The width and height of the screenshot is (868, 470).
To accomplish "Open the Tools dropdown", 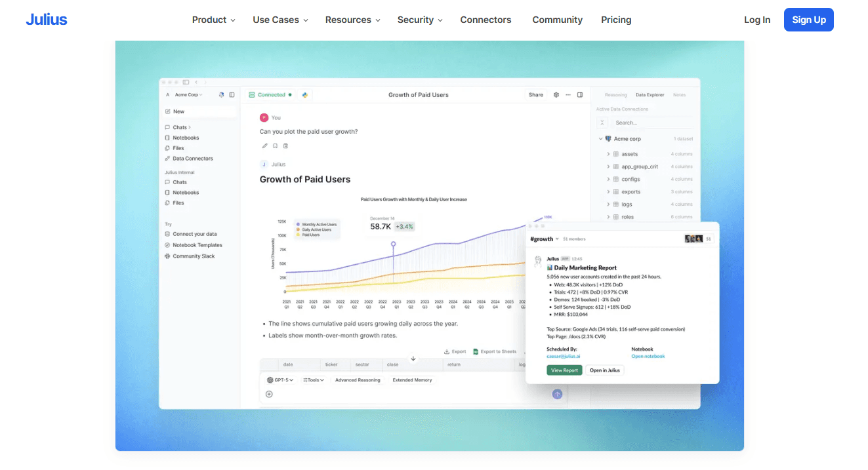I will [x=314, y=380].
